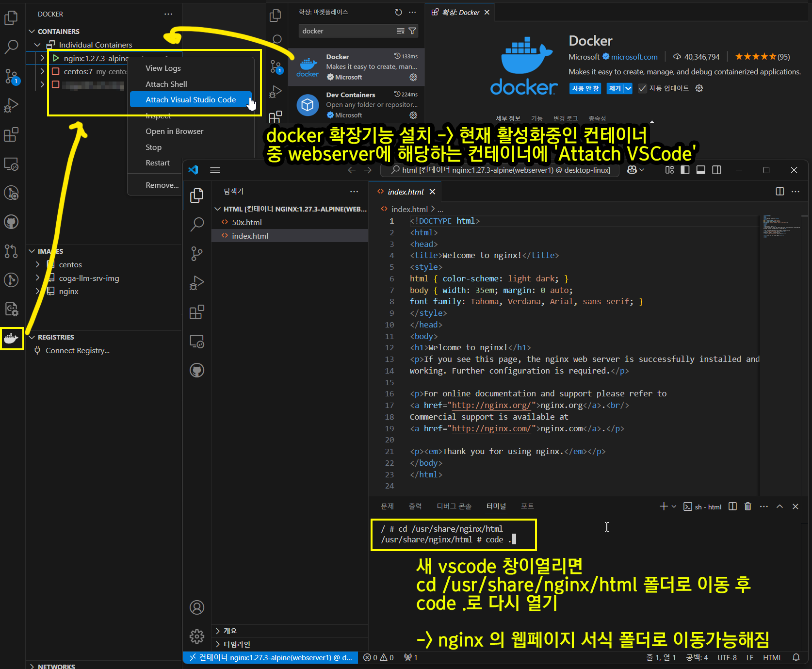The image size is (812, 669).
Task: Open Accounts menu in attached container window
Action: [x=197, y=607]
